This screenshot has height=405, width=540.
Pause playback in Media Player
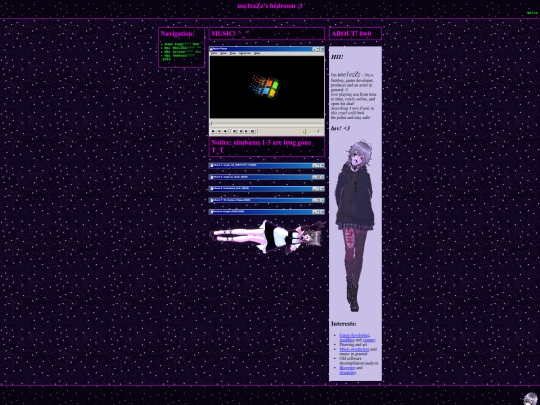(x=219, y=131)
